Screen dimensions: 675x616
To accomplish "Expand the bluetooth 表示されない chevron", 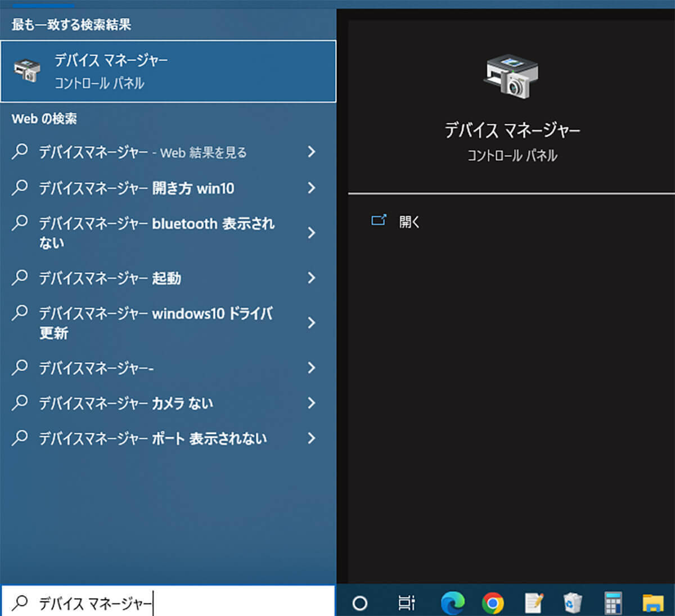I will point(311,233).
